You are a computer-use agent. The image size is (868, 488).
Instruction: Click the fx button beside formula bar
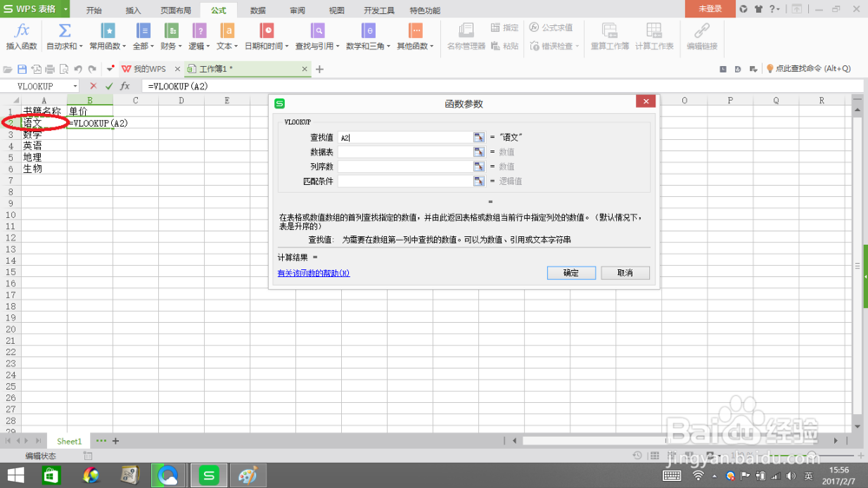[x=125, y=86]
